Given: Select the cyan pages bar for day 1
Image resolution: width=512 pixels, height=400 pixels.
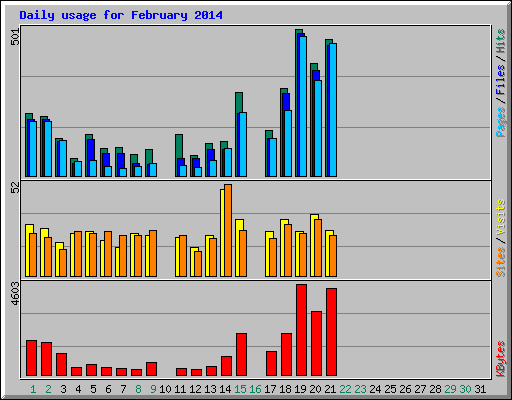Looking at the screenshot, I should click(x=33, y=149).
